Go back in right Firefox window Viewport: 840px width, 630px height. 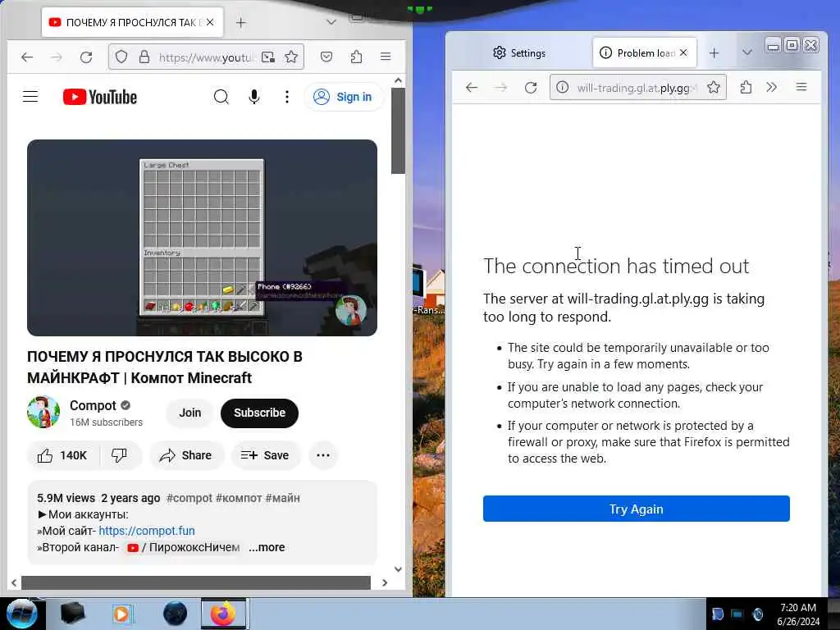pyautogui.click(x=472, y=87)
